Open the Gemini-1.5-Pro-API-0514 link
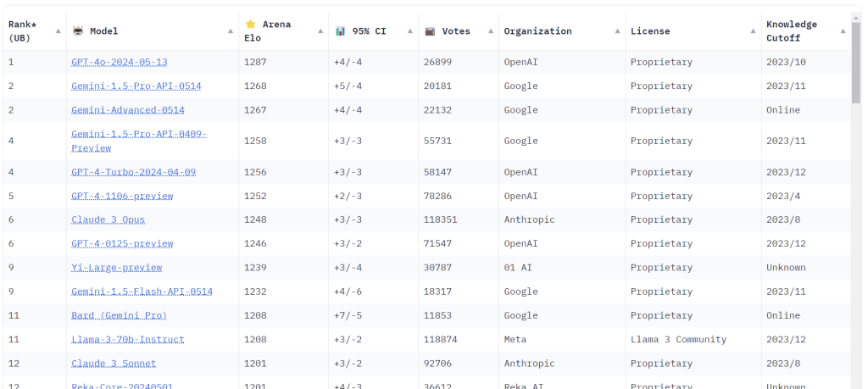 tap(136, 86)
